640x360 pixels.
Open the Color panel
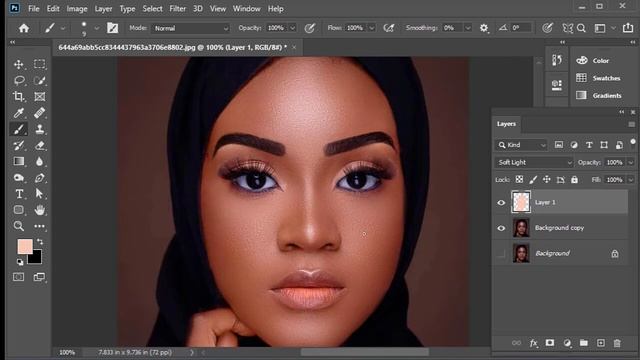[x=593, y=60]
